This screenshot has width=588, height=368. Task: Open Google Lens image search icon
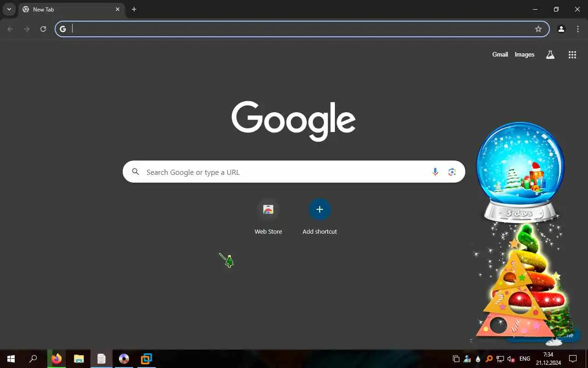pos(452,172)
